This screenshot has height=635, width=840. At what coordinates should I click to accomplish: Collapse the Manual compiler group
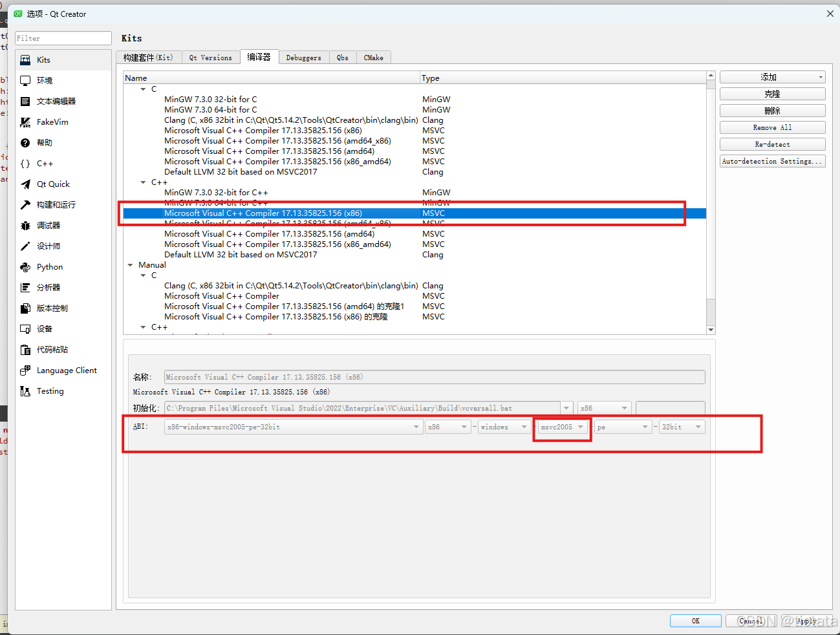point(130,264)
